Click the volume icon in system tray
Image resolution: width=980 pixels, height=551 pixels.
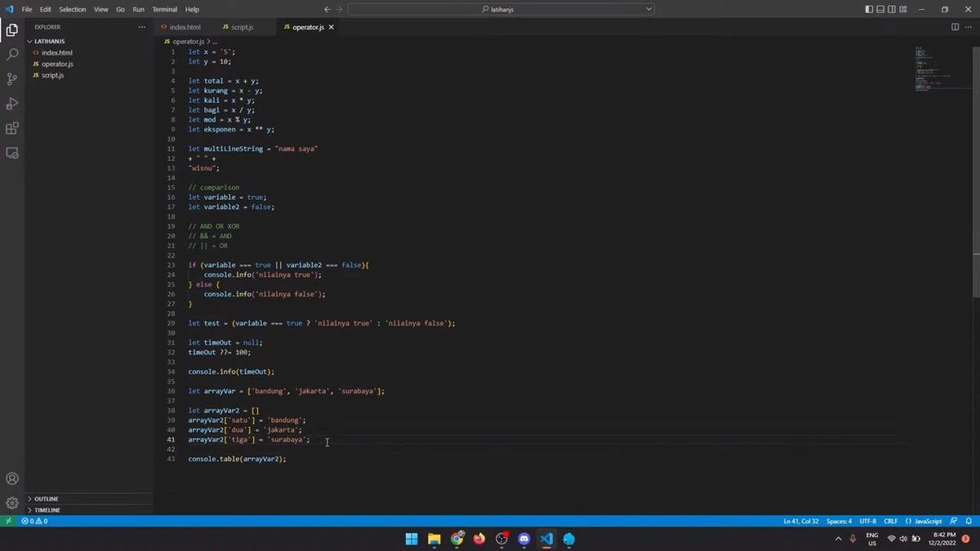click(904, 539)
